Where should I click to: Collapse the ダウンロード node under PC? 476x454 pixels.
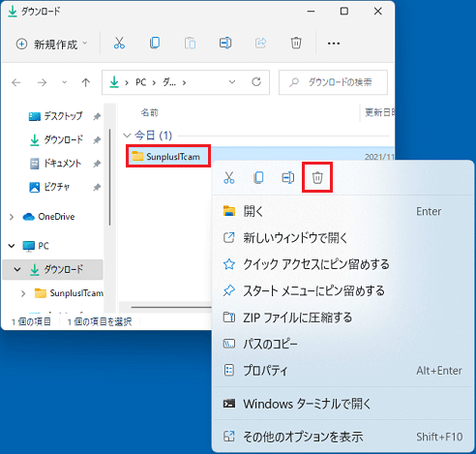(x=17, y=269)
